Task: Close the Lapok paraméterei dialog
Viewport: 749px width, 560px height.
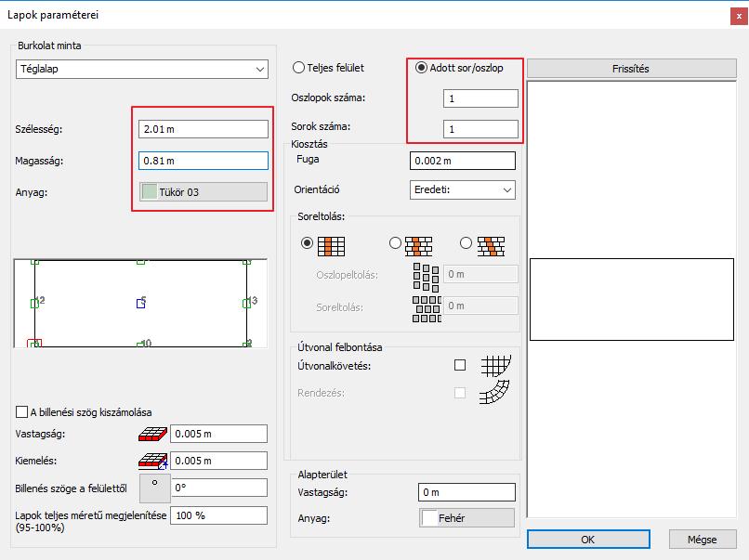Action: (739, 16)
